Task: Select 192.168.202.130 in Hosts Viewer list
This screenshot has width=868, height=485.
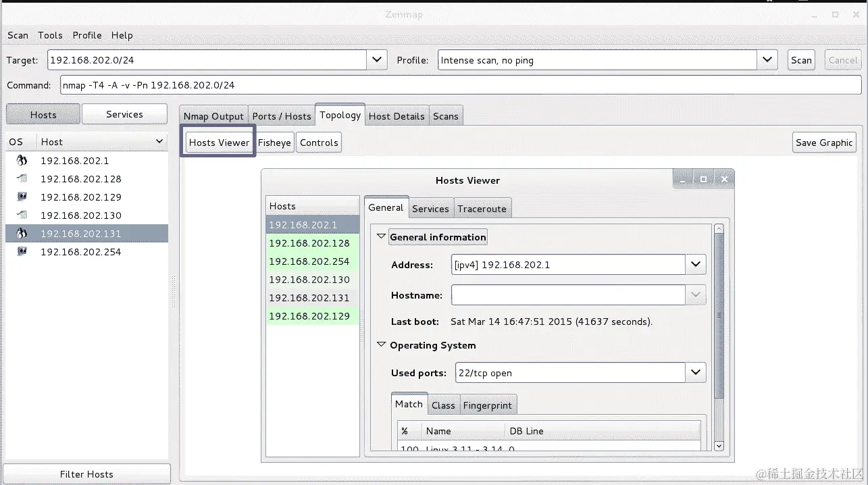Action: pyautogui.click(x=313, y=280)
